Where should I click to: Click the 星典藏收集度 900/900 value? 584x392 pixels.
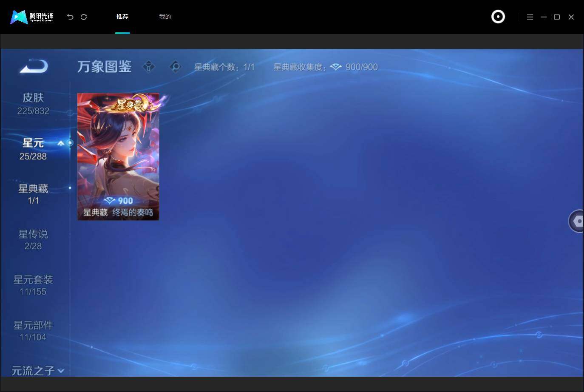click(362, 67)
